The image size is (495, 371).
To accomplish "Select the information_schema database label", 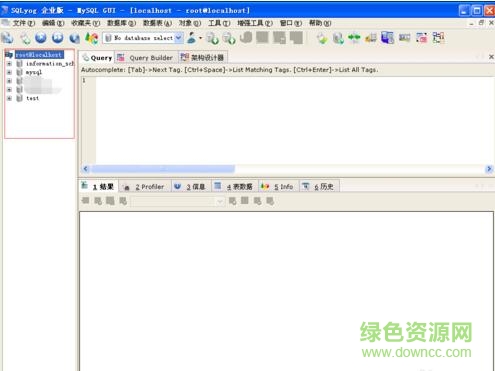I will (x=50, y=63).
